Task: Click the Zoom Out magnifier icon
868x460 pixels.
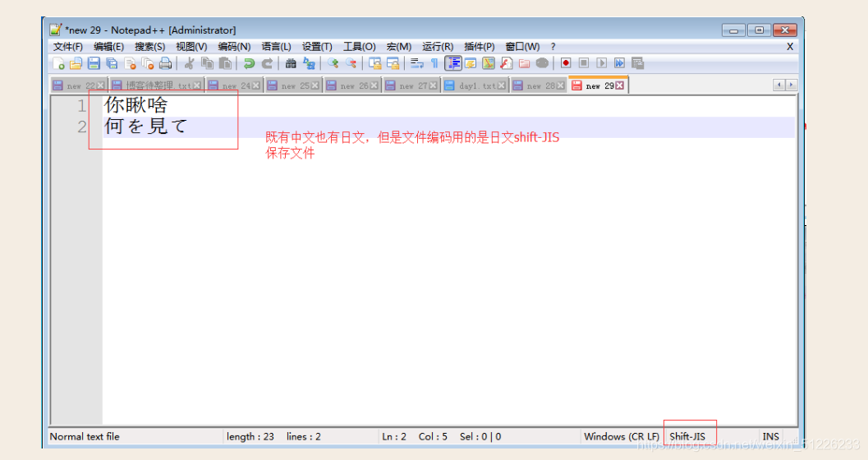Action: pyautogui.click(x=351, y=63)
